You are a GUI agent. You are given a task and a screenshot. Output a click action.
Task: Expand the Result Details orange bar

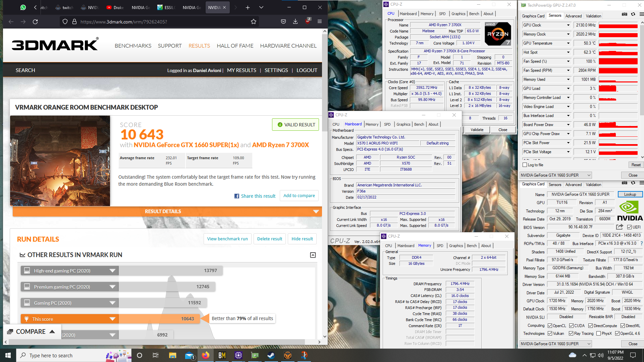coord(167,212)
